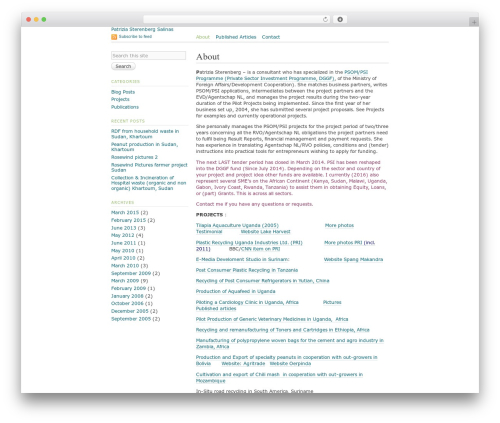
Task: Open February 2015 archive
Action: pyautogui.click(x=128, y=220)
